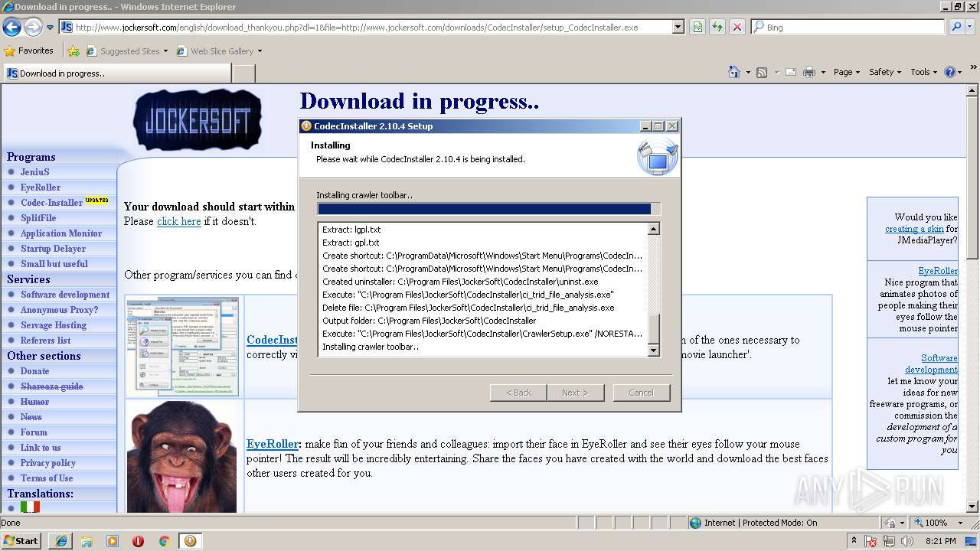Screen dimensions: 980x551
Task: Click the Italian flag translation icon
Action: pyautogui.click(x=30, y=507)
